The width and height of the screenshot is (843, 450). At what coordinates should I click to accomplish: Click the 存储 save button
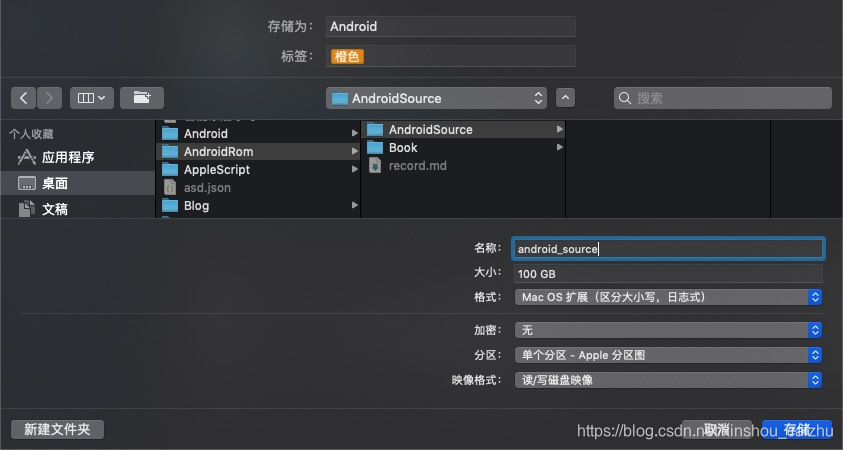(x=797, y=429)
